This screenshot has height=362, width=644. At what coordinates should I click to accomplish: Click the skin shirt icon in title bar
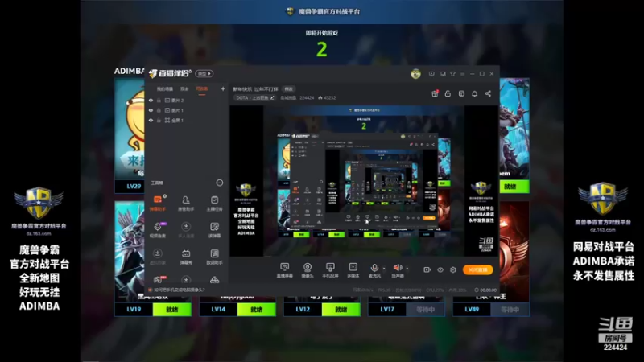[x=452, y=74]
